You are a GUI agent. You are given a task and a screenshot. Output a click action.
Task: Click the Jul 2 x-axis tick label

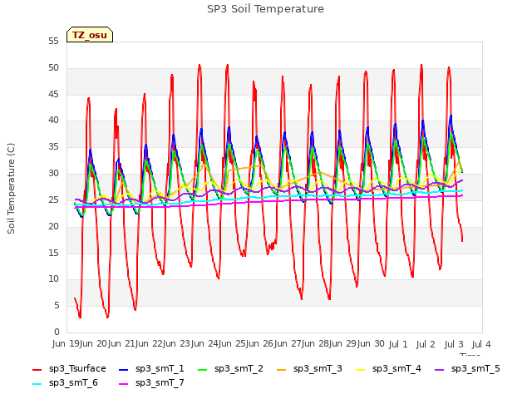pos(426,345)
